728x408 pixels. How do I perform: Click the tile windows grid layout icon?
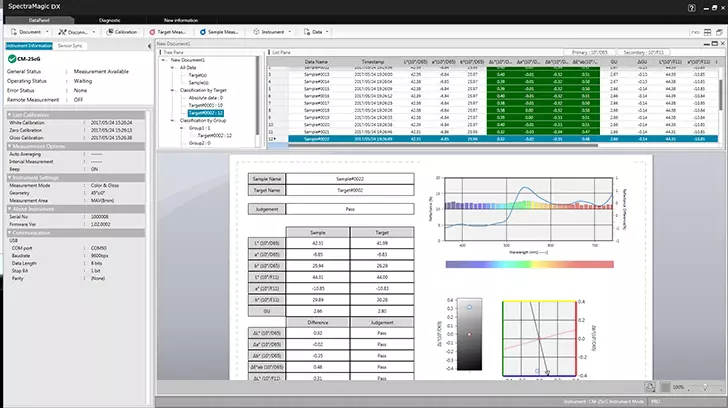708,32
